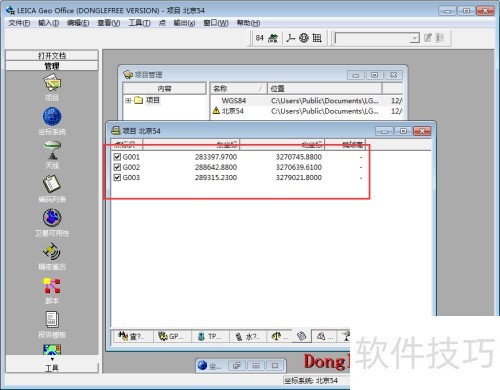The height and width of the screenshot is (390, 500).
Task: Uncheck the G001 point checkbox
Action: point(117,157)
